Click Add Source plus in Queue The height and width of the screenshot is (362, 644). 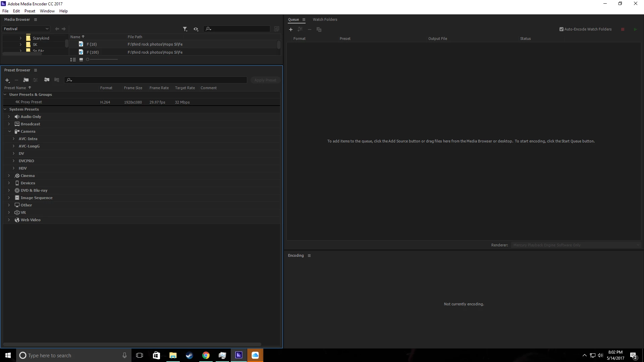point(291,29)
